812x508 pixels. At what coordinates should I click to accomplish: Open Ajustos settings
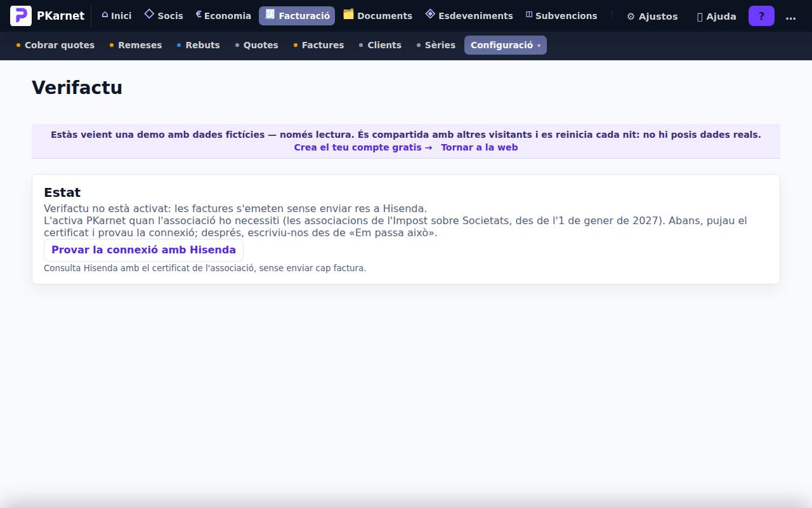pos(652,17)
